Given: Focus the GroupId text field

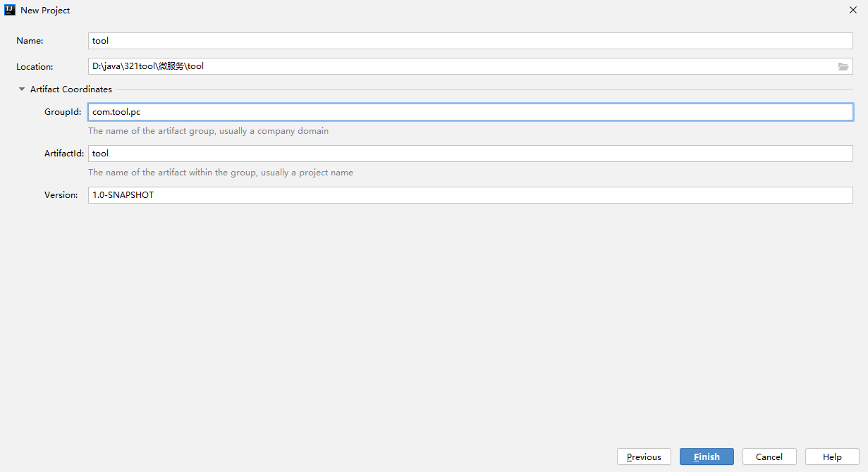Looking at the screenshot, I should (x=470, y=112).
